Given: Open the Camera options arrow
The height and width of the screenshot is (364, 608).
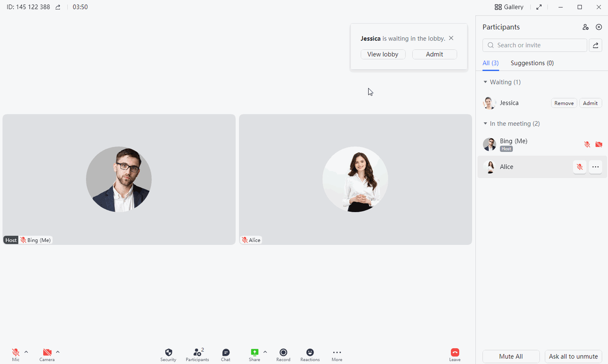Looking at the screenshot, I should [x=57, y=352].
